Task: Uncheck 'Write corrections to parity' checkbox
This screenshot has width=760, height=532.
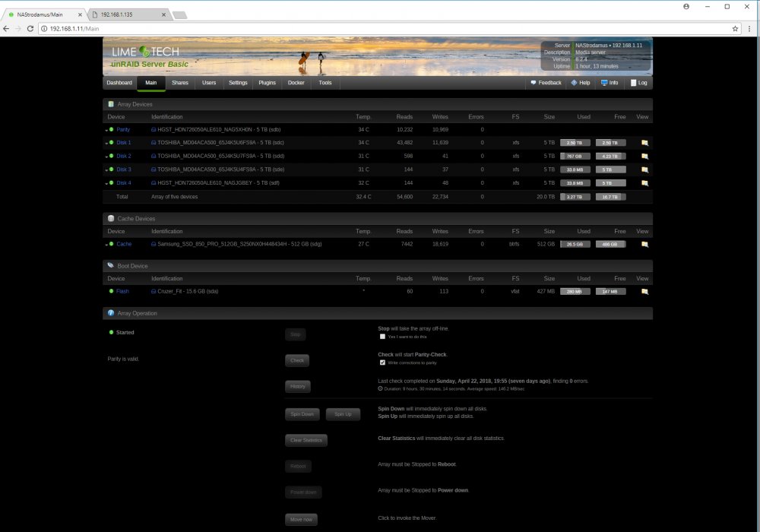Action: (x=382, y=363)
